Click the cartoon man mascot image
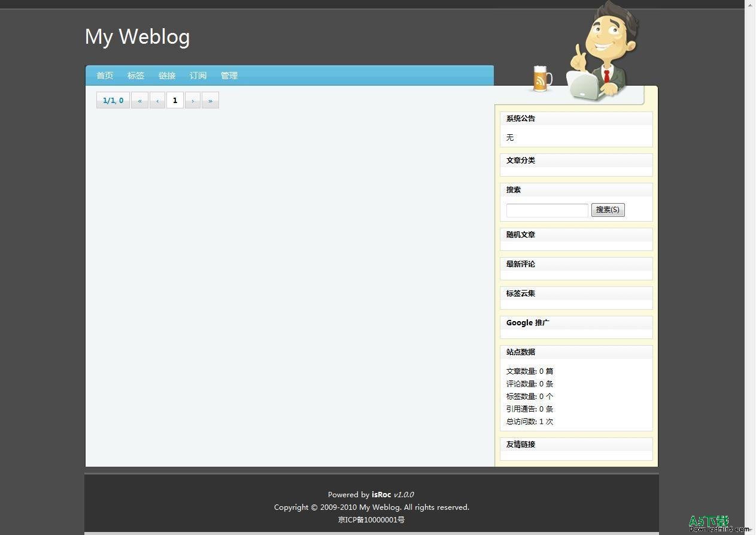The image size is (756, 535). (x=602, y=50)
